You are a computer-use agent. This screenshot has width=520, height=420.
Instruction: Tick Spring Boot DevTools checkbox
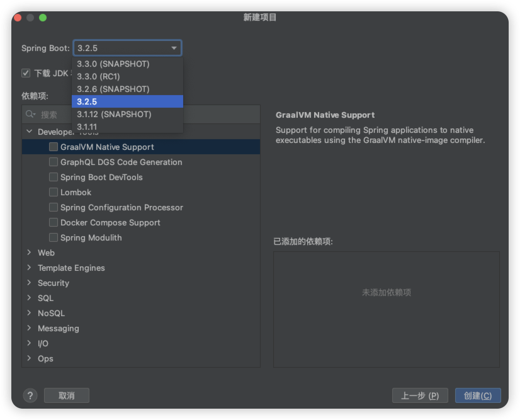54,177
